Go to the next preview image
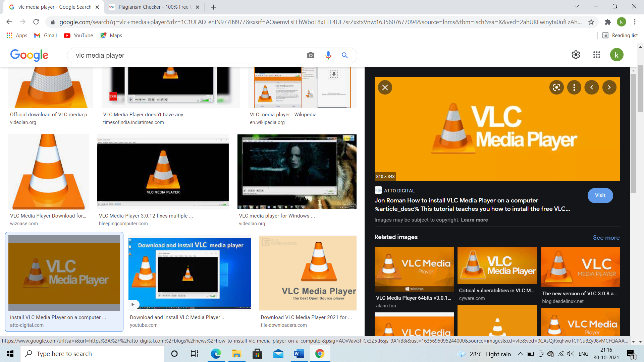This screenshot has width=644, height=362. (x=609, y=87)
